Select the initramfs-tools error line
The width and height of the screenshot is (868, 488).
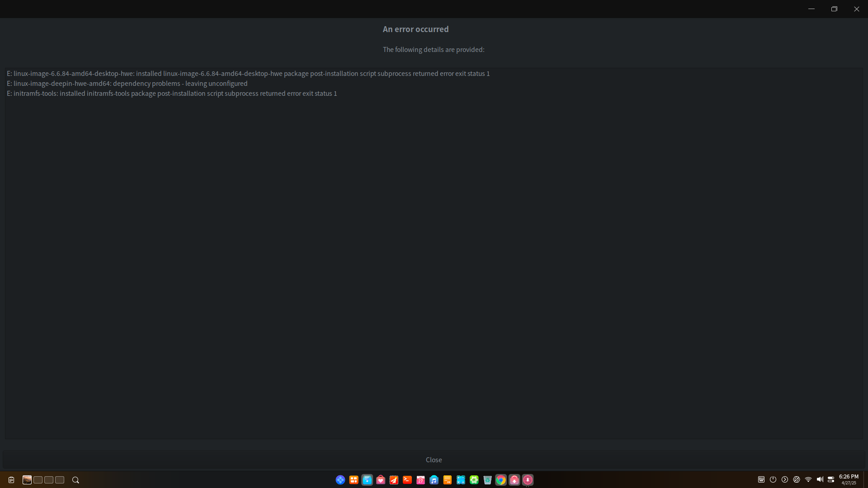pos(172,93)
